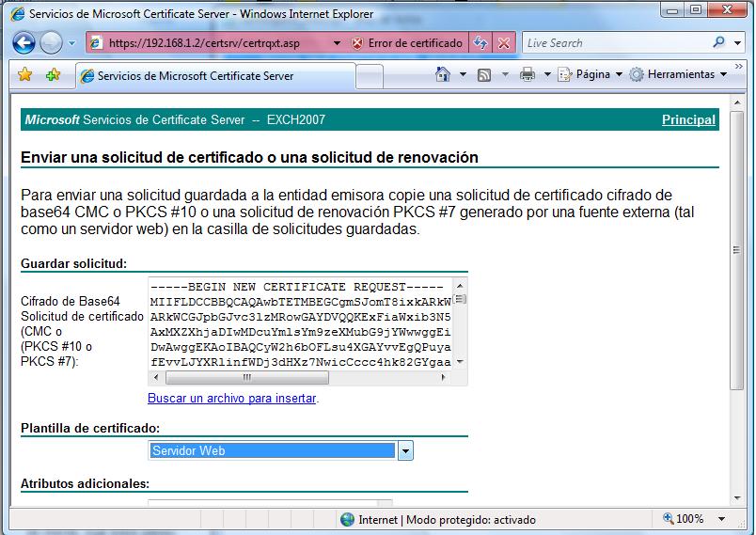This screenshot has width=756, height=535.
Task: Click the page scroll down arrow
Action: (x=736, y=498)
